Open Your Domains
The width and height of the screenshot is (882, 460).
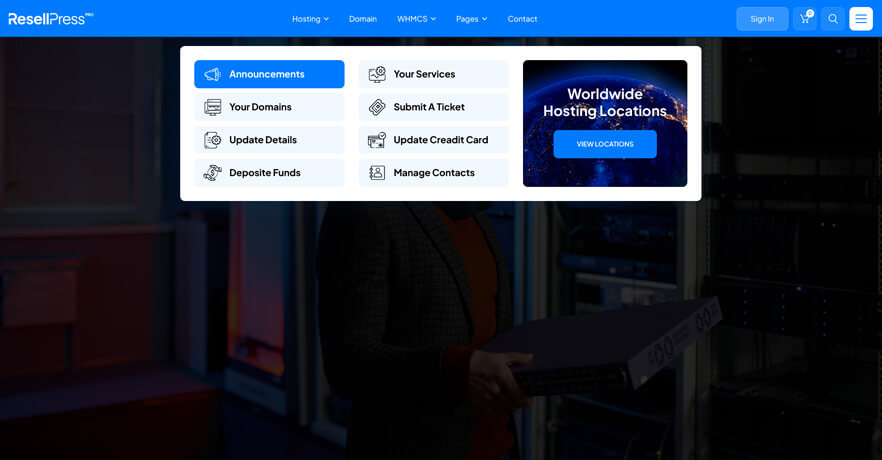click(269, 107)
